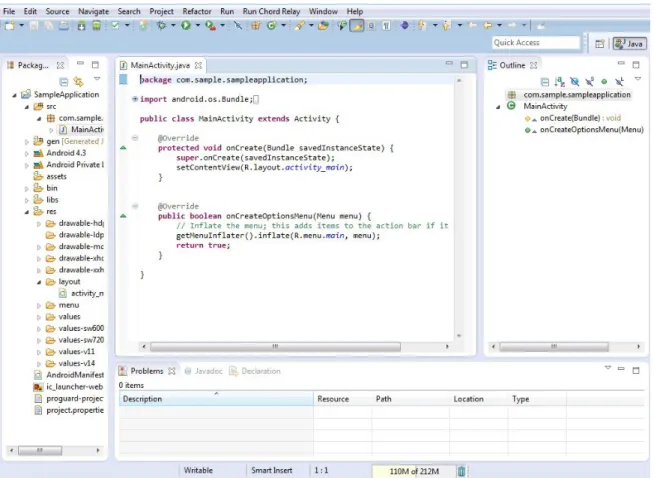Toggle Block Selection mode button
The width and height of the screenshot is (654, 478).
[371, 26]
